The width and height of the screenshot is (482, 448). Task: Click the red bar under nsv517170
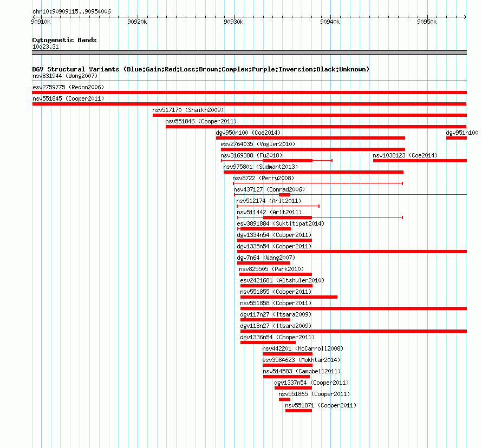310,115
